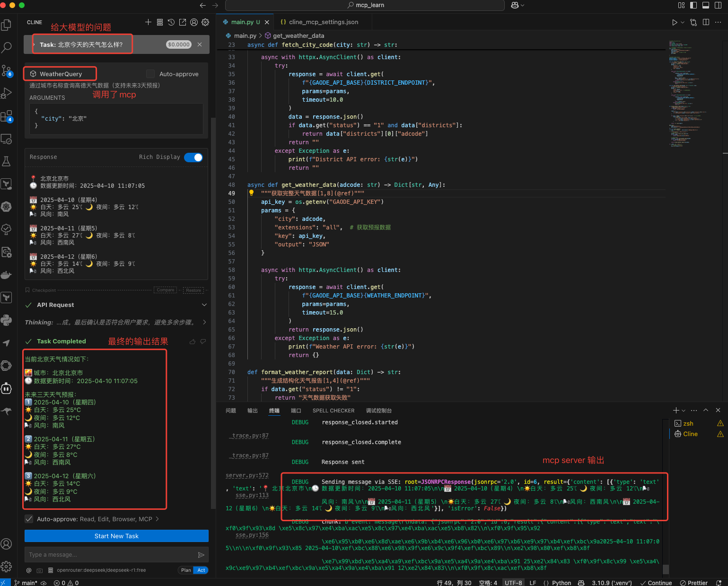This screenshot has width=728, height=586.
Task: Open Copilot dropdown chevron in title bar
Action: click(522, 5)
